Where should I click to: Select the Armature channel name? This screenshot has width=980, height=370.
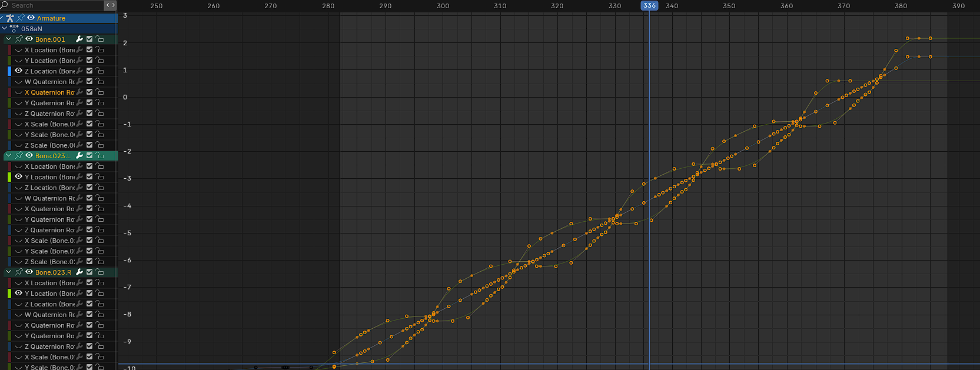(51, 18)
